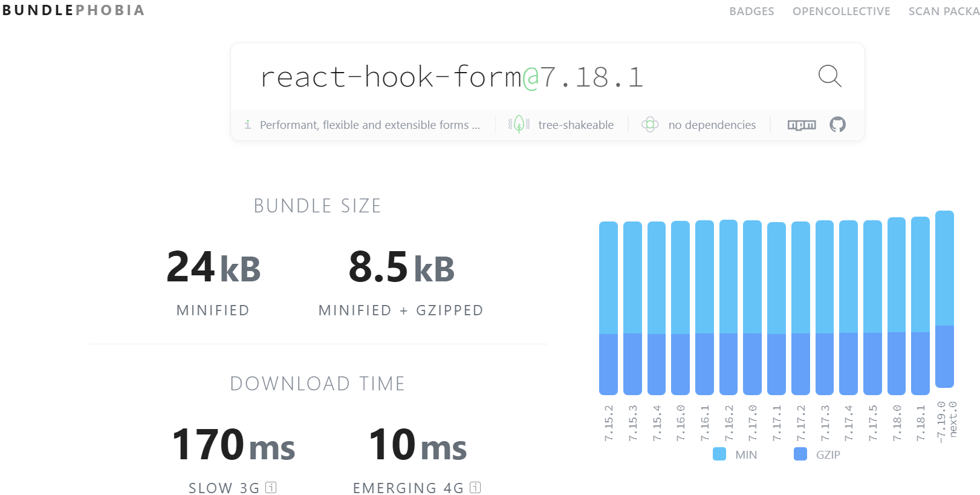This screenshot has height=495, width=980.
Task: Select the 7.16.2 version bar
Action: [729, 307]
